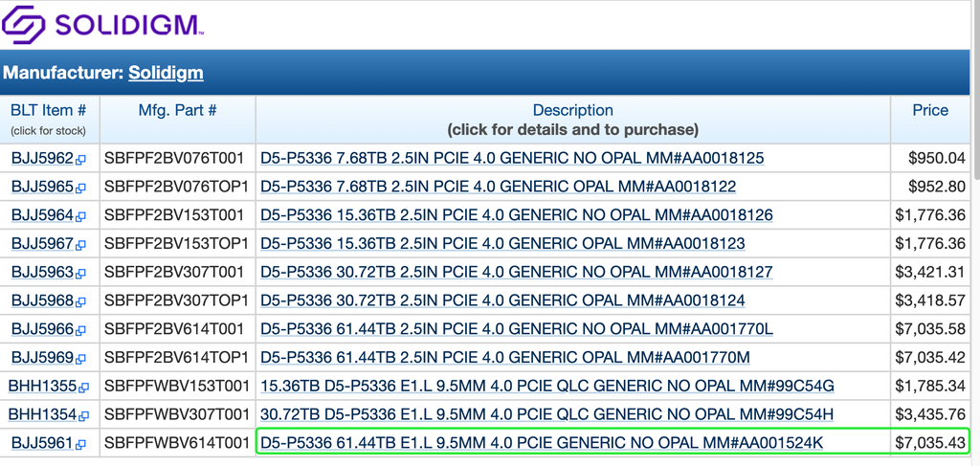Select part number SBFPFWBV307T001
Screen dimensions: 980x466
[177, 414]
